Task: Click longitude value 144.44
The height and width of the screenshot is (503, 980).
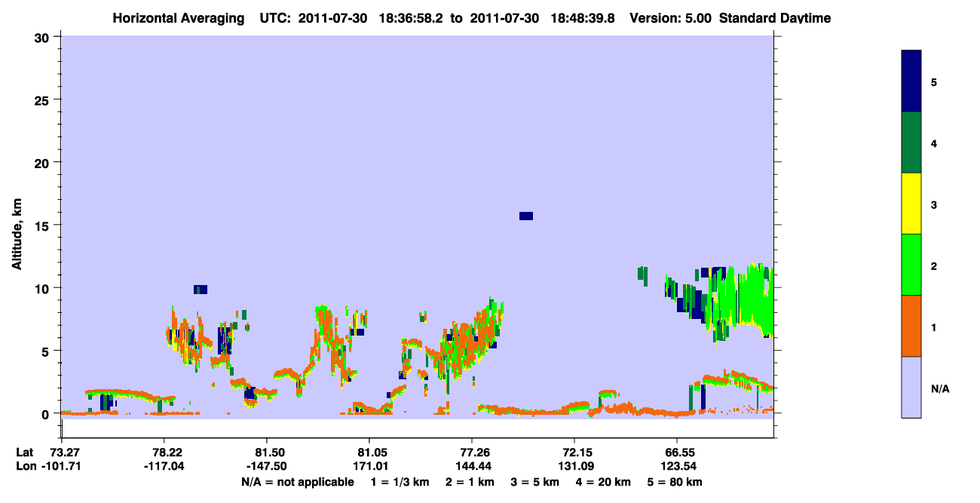Action: click(x=472, y=466)
